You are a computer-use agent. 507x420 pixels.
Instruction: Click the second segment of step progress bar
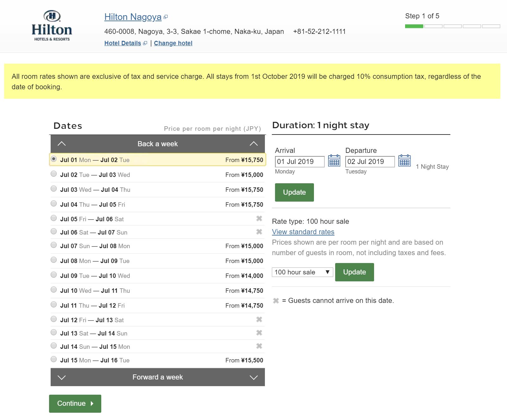pos(434,26)
